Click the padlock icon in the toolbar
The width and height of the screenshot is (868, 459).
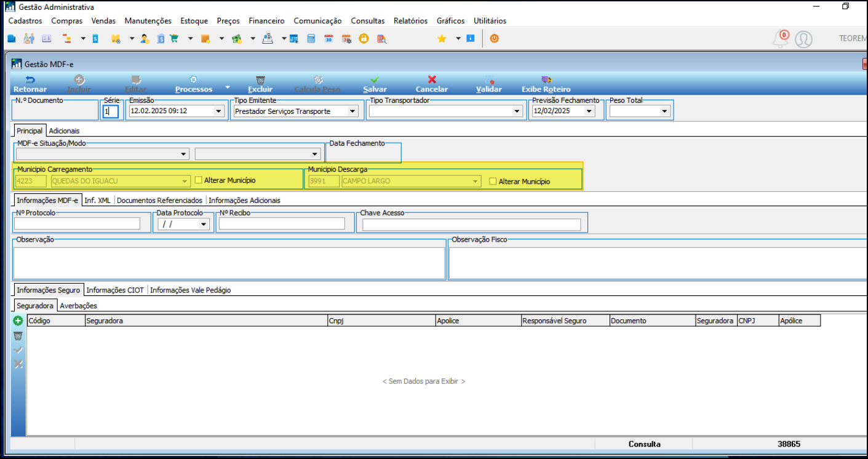click(364, 38)
